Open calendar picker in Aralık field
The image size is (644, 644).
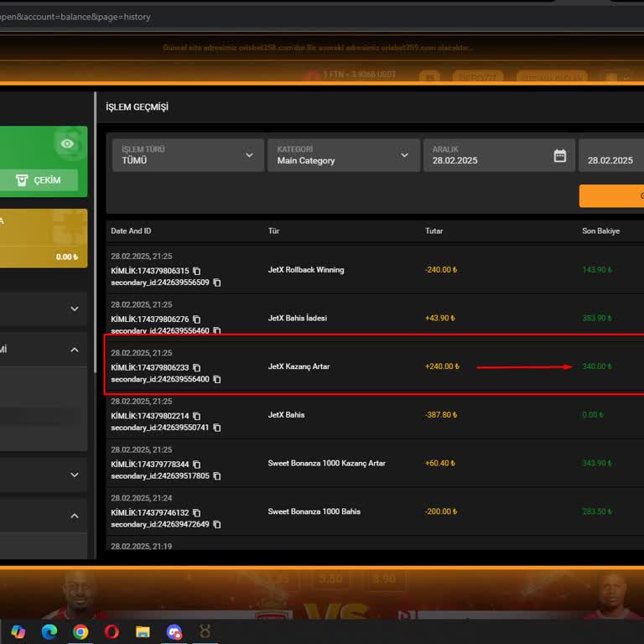tap(560, 156)
